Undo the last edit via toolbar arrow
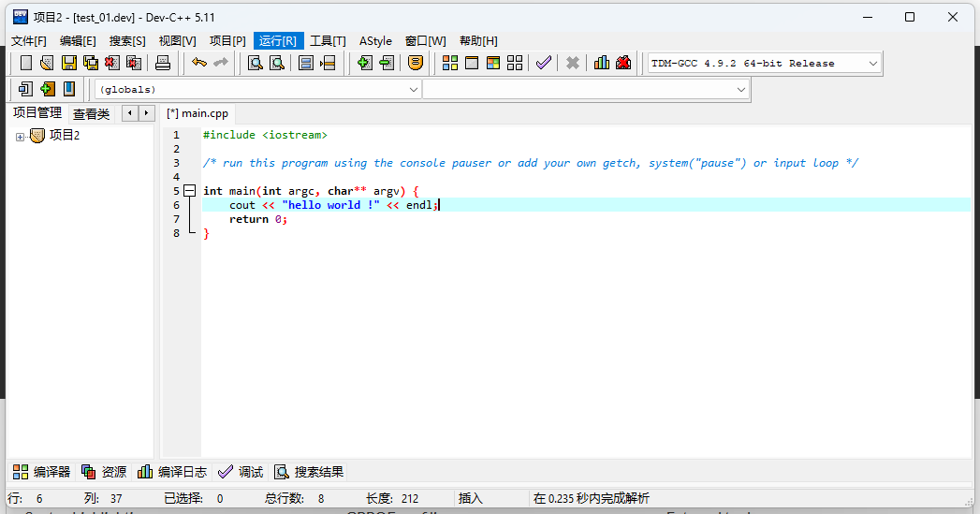 (198, 63)
